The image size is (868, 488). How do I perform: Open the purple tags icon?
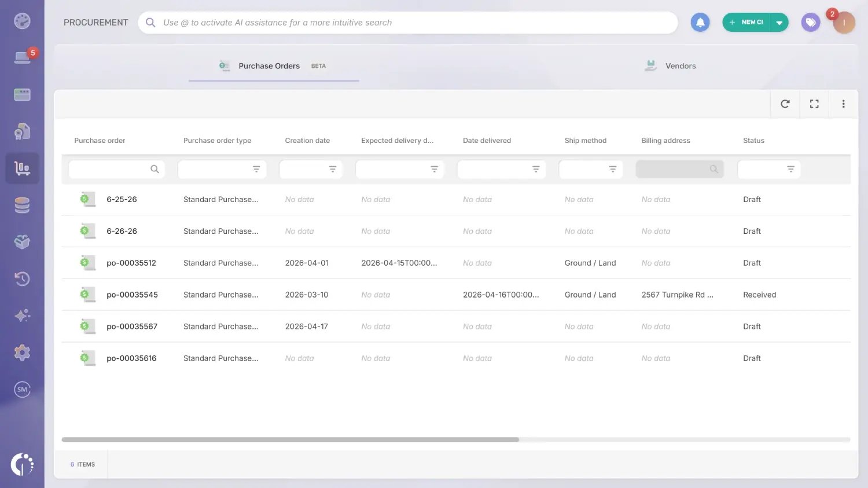coord(811,23)
